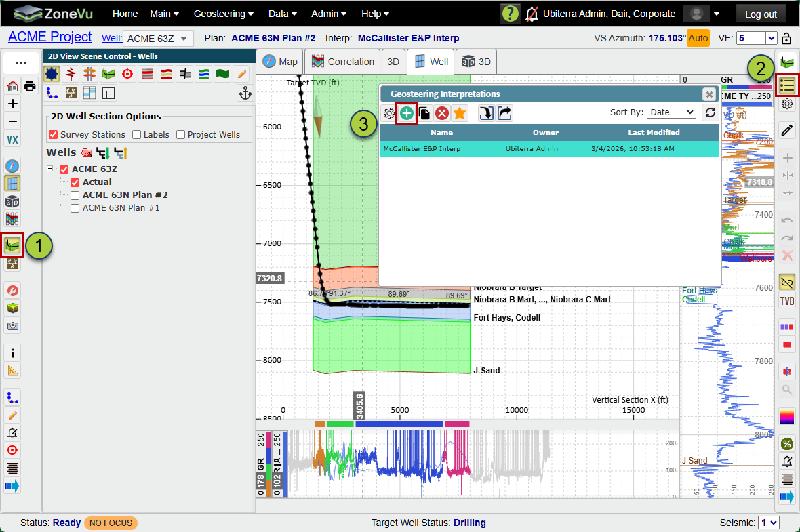Toggle the TVD button in the right toolbar
Viewport: 800px width, 532px height.
click(x=787, y=301)
